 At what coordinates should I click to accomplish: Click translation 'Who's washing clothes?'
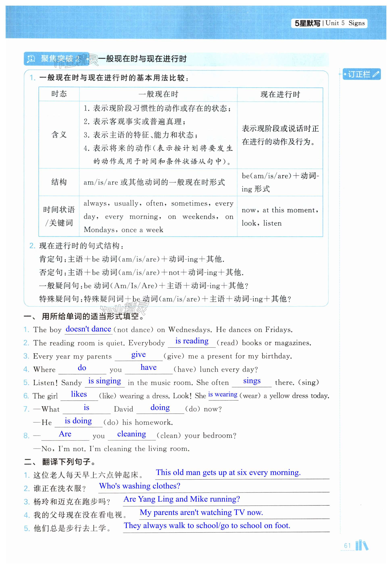[x=140, y=486]
